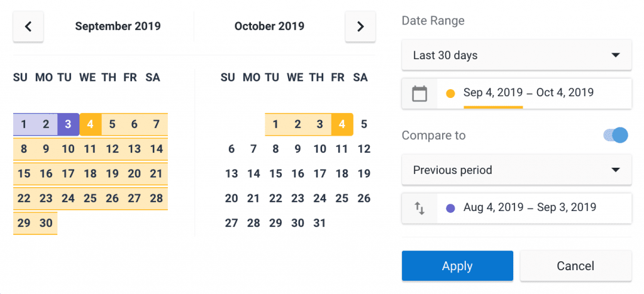
Task: Advance to next month with right arrow
Action: (360, 26)
